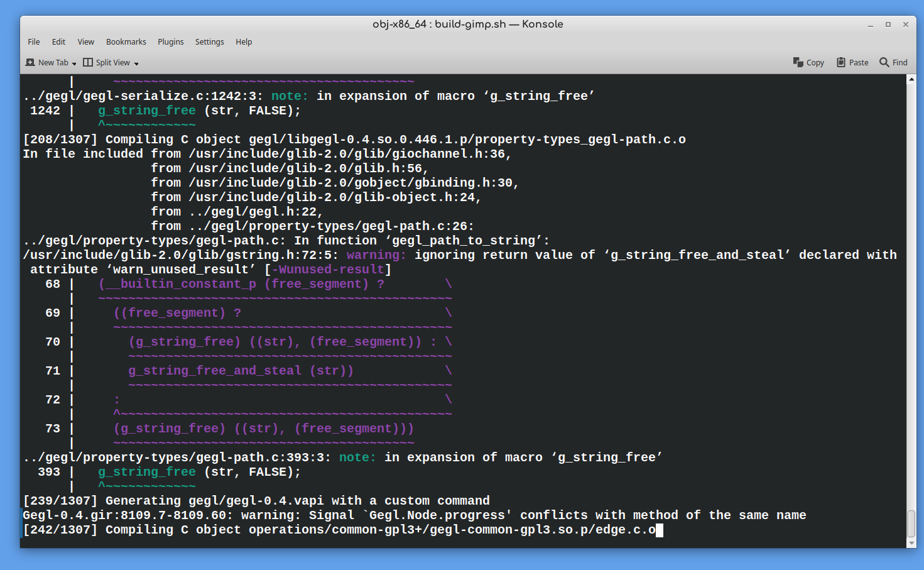Open the Help menu
This screenshot has width=924, height=570.
(244, 42)
